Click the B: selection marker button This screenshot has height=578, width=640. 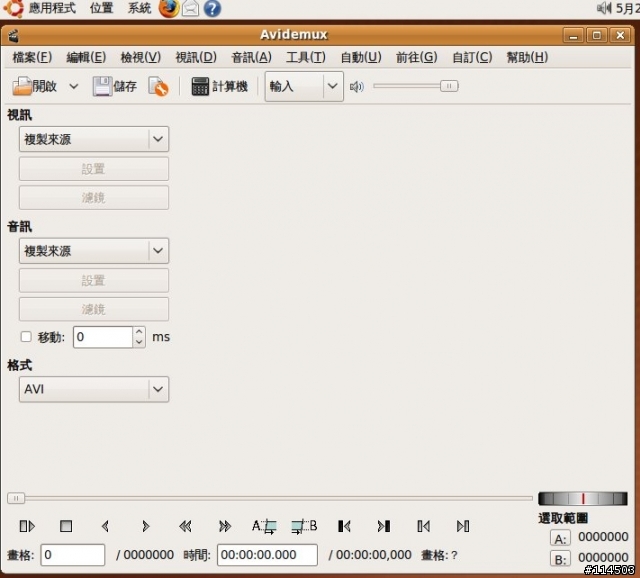point(560,558)
